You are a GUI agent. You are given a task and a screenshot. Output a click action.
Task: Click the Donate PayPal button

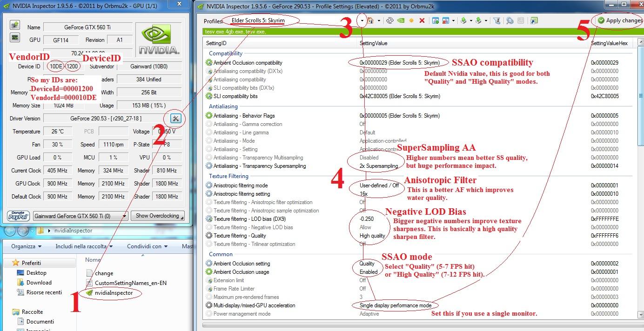pyautogui.click(x=19, y=216)
